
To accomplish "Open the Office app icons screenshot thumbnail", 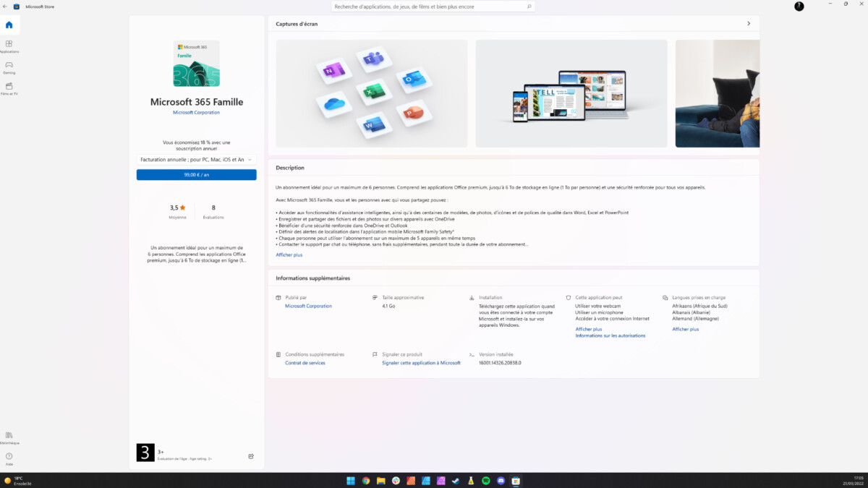I will coord(372,93).
